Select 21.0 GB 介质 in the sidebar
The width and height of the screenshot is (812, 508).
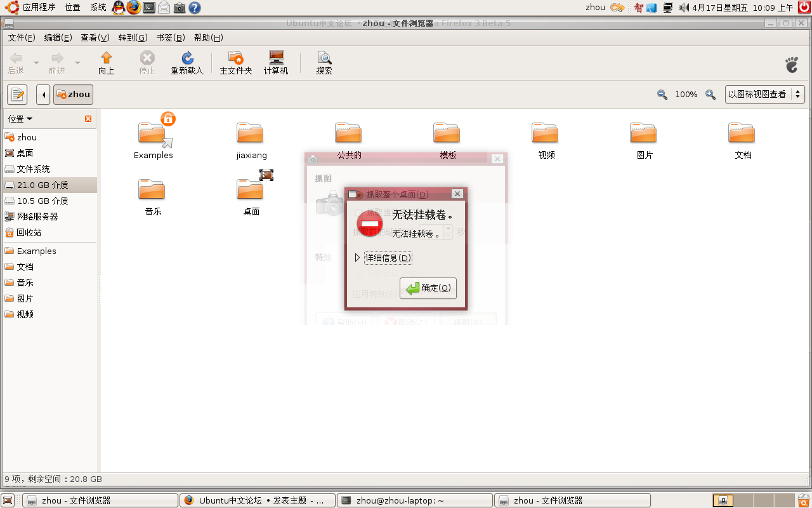coord(50,185)
